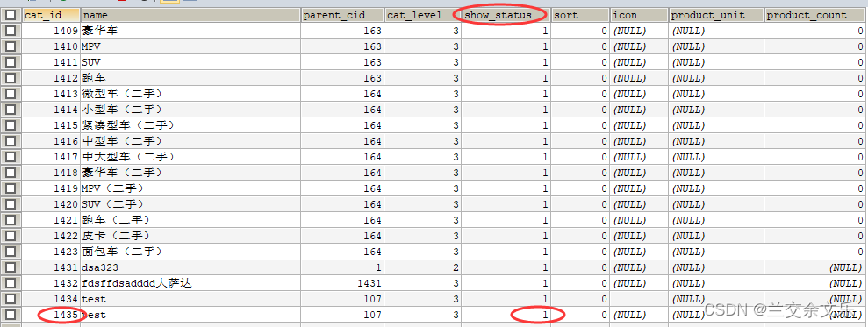The width and height of the screenshot is (868, 327).
Task: Select the cat_level cell showing 2
Action: [x=423, y=267]
